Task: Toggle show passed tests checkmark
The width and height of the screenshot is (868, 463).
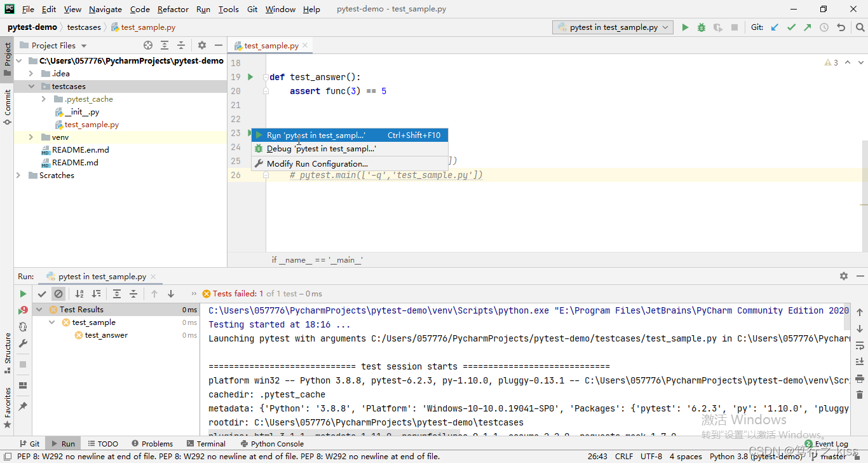Action: point(42,294)
